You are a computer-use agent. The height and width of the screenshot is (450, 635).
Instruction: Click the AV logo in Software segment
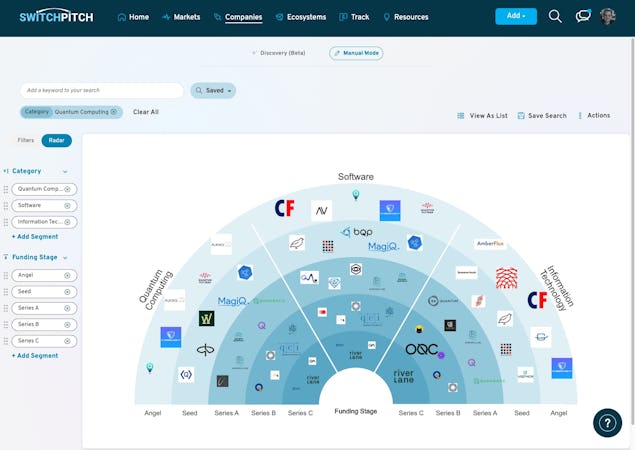pyautogui.click(x=322, y=211)
